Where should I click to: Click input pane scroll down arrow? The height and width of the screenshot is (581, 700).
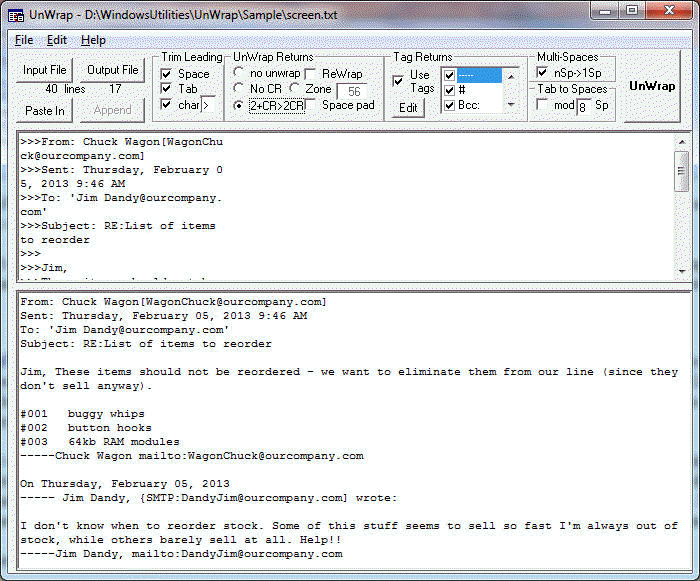682,272
